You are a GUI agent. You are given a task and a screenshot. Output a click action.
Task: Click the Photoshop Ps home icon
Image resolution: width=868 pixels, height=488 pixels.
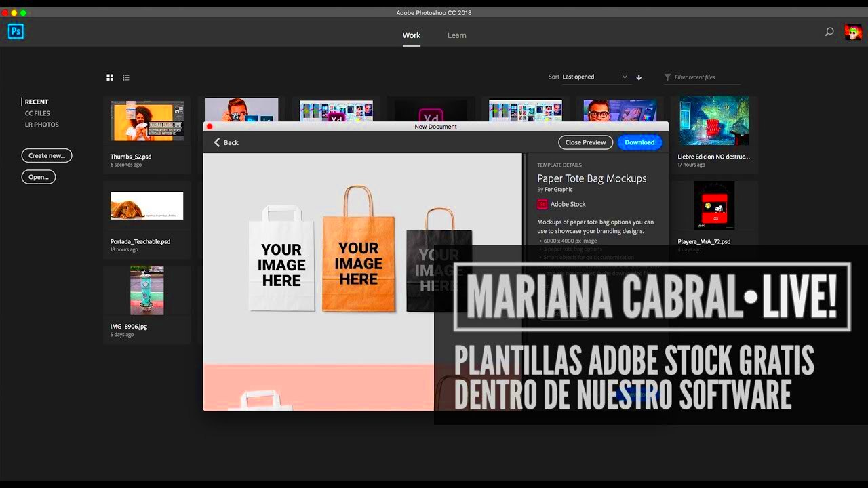[x=16, y=31]
